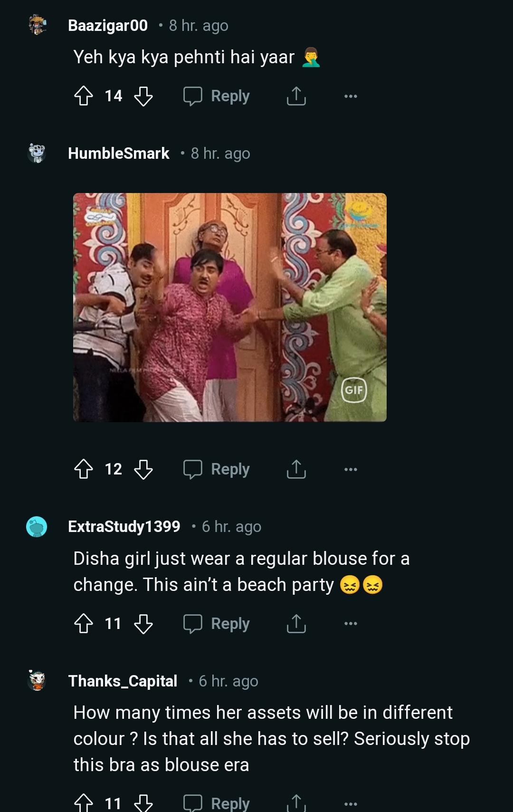Open Thanks_Capital's user profile
513x812 pixels.
123,681
